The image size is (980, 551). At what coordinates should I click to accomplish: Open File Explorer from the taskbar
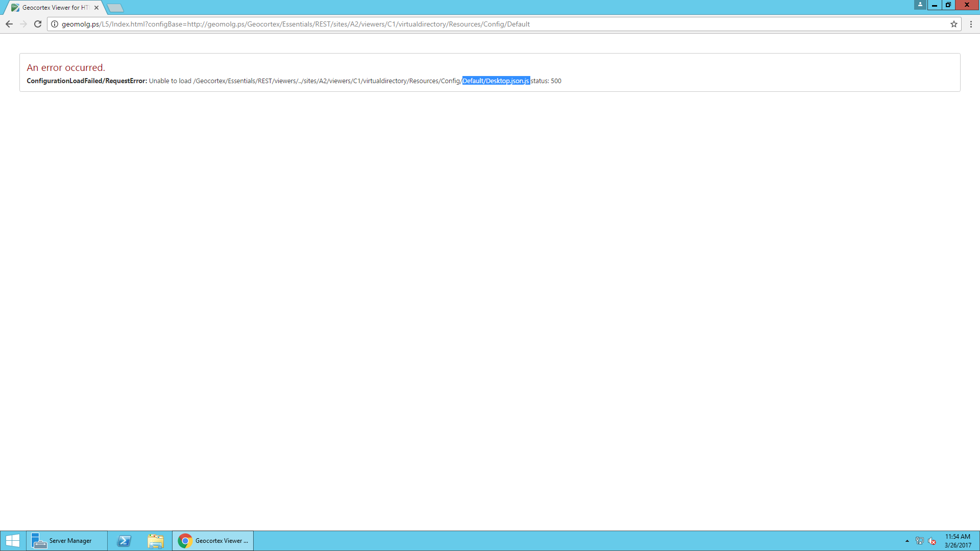156,541
